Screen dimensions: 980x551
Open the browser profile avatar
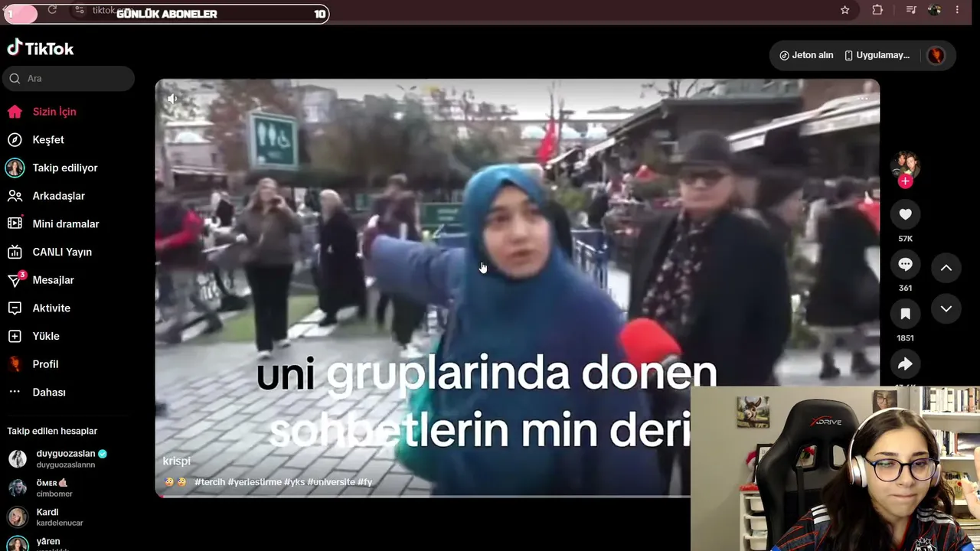point(934,10)
